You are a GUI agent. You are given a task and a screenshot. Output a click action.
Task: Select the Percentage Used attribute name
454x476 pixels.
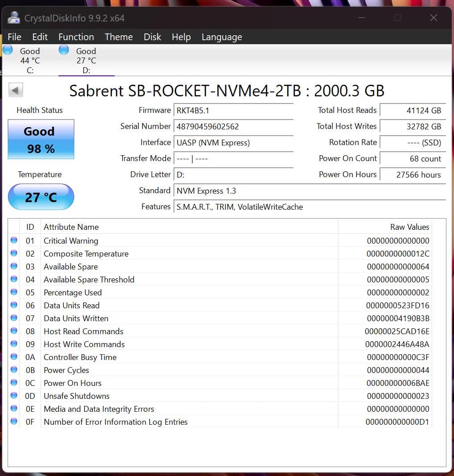pyautogui.click(x=73, y=293)
